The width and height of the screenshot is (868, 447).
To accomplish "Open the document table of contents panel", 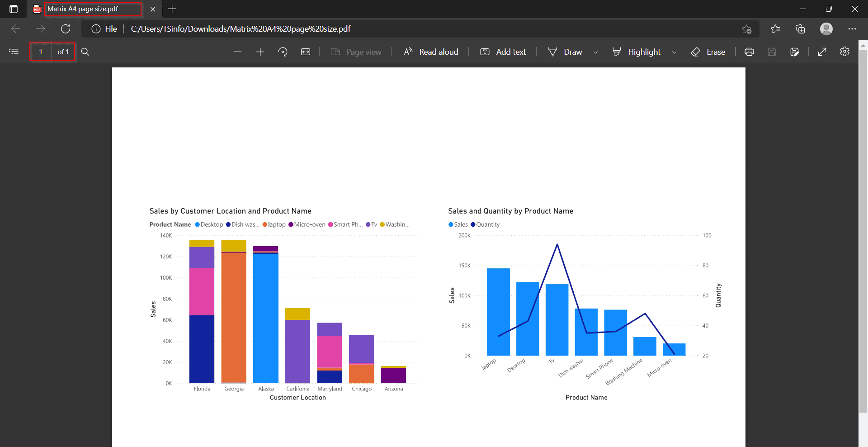I will click(x=14, y=52).
